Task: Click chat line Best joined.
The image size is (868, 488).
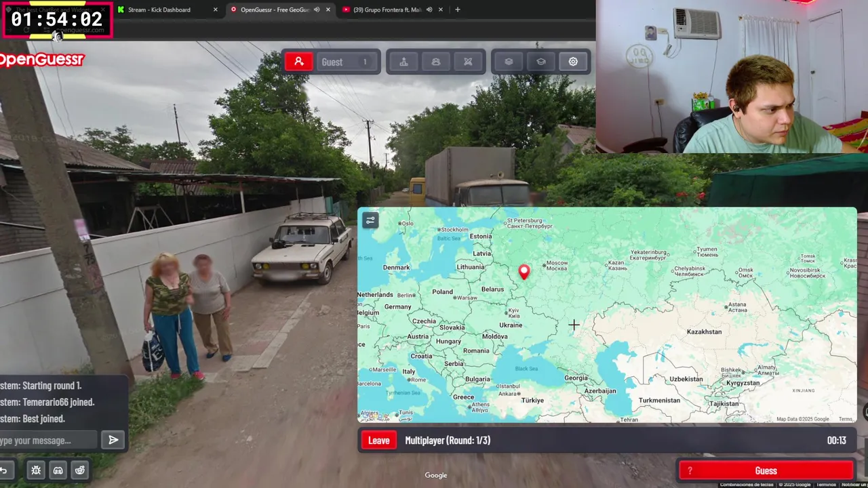Action: (33, 419)
